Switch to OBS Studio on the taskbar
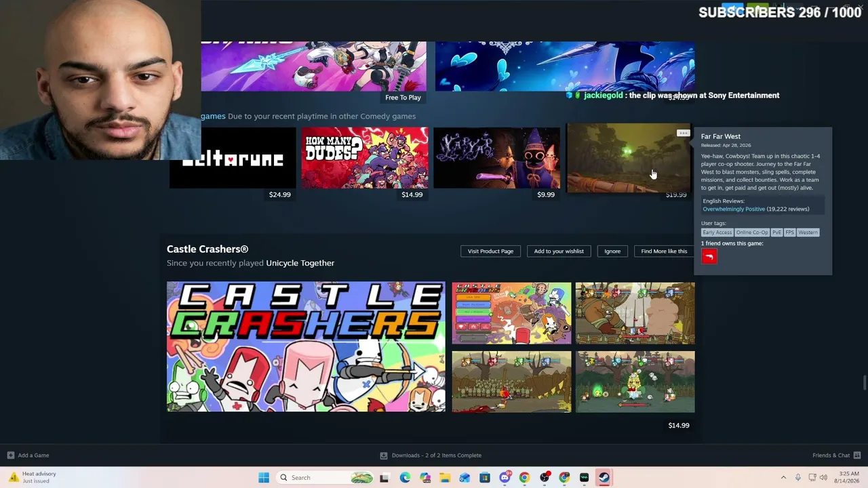This screenshot has width=868, height=488. click(545, 477)
